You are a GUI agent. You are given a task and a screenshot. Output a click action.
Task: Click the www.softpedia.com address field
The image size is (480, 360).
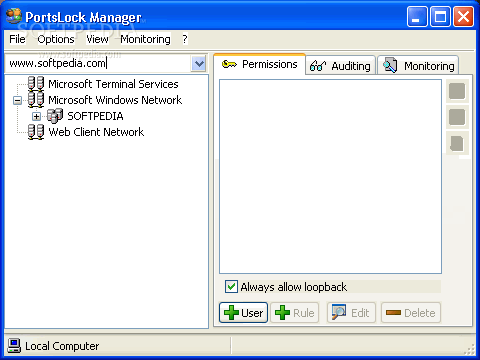pyautogui.click(x=98, y=63)
